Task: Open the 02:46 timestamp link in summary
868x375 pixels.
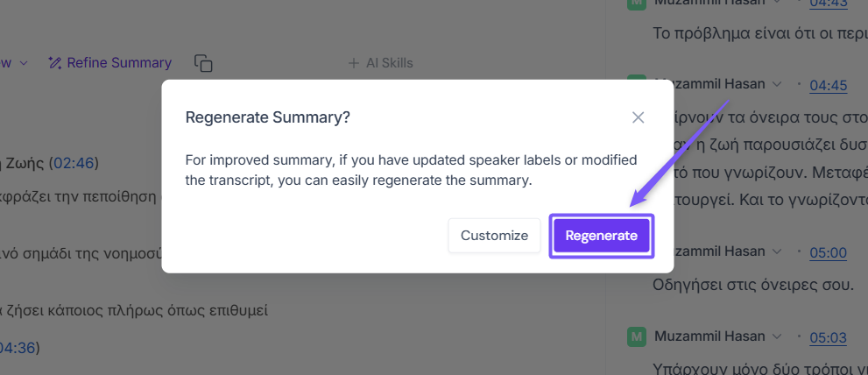Action: pos(74,163)
